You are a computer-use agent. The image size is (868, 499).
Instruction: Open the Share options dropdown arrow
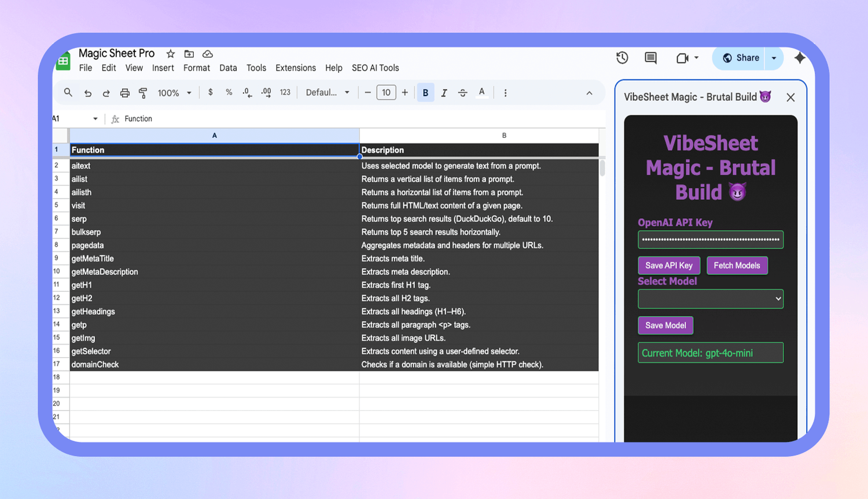(x=774, y=58)
